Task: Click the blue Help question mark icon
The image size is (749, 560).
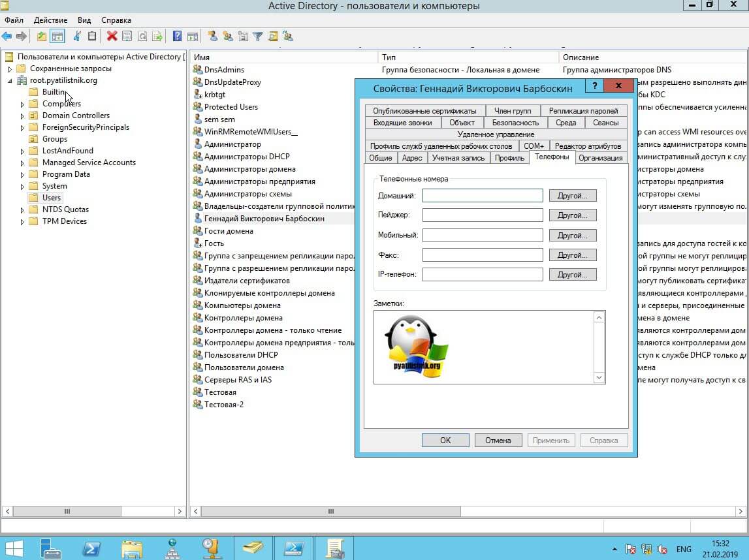Action: [x=177, y=37]
